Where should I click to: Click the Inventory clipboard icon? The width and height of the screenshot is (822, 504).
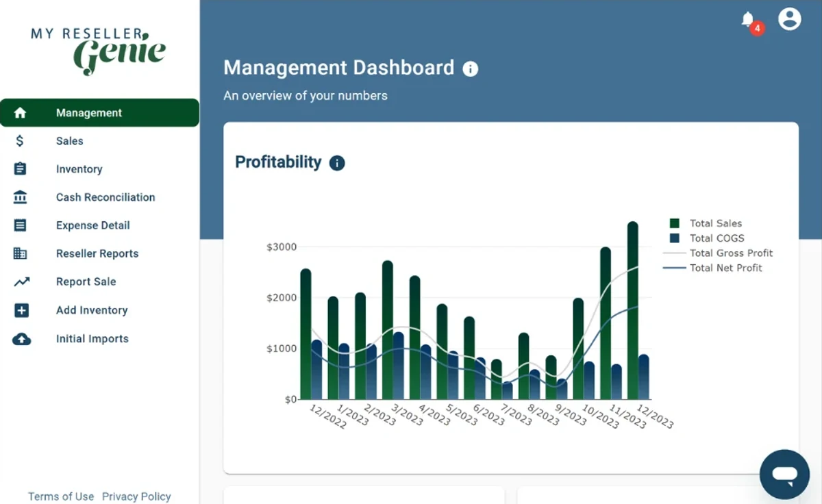click(21, 169)
